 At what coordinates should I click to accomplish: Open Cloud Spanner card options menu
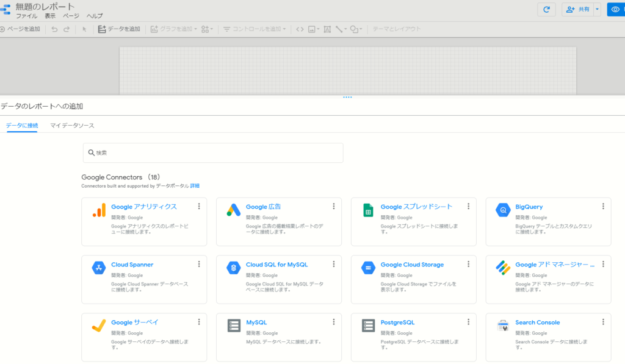[x=199, y=264]
